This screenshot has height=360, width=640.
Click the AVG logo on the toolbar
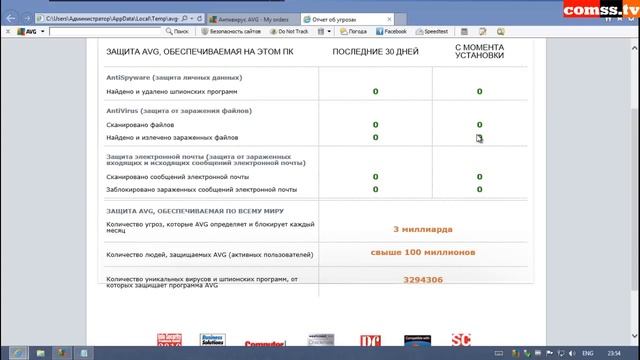[x=27, y=31]
